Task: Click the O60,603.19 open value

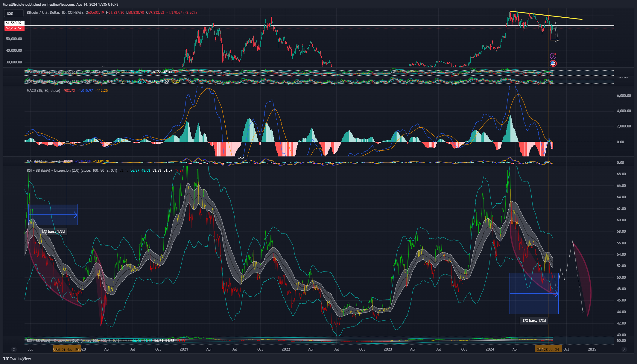Action: pos(95,13)
